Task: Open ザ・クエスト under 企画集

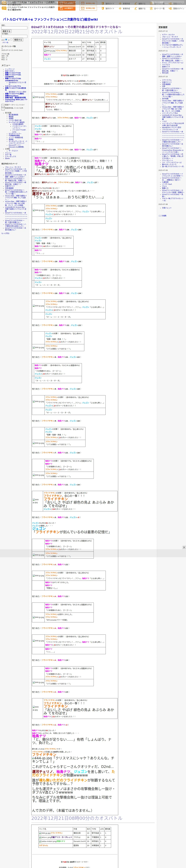Action: (x=13, y=151)
